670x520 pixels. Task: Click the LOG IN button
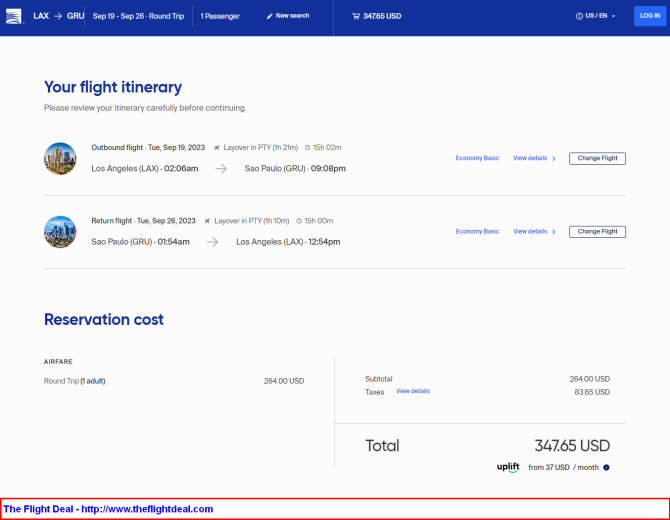click(649, 16)
